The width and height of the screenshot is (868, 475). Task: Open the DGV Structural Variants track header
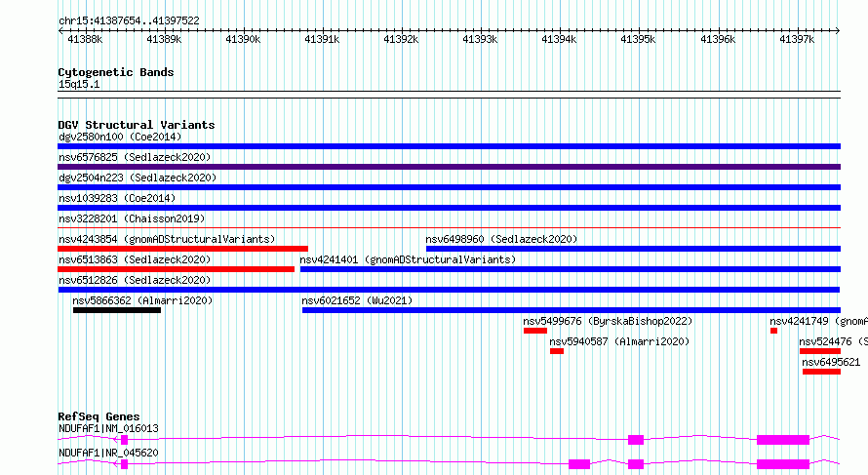[137, 125]
